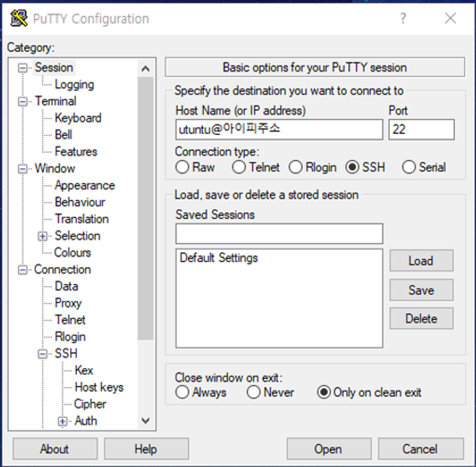
Task: Open the Colours settings category
Action: pos(73,253)
